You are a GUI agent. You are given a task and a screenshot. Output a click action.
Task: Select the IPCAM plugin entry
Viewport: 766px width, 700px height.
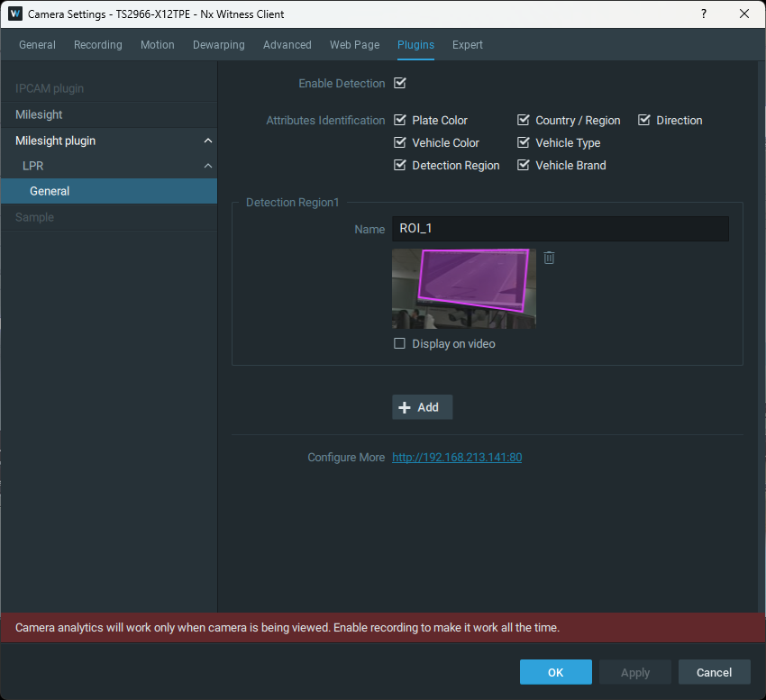point(109,89)
